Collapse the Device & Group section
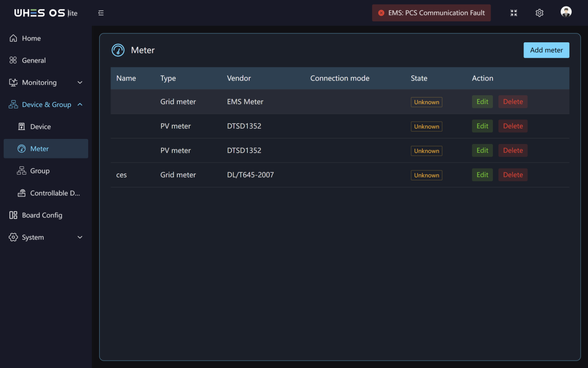This screenshot has width=588, height=368. [x=80, y=105]
